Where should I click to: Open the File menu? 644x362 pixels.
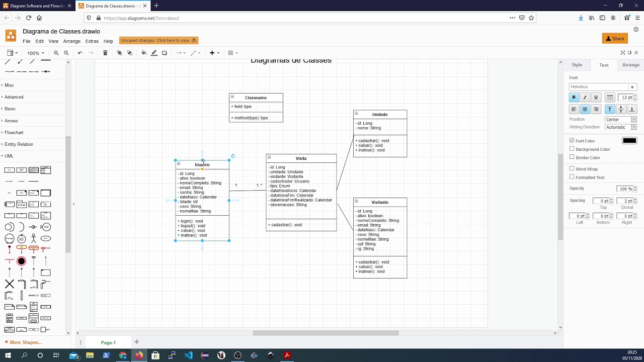coord(26,41)
